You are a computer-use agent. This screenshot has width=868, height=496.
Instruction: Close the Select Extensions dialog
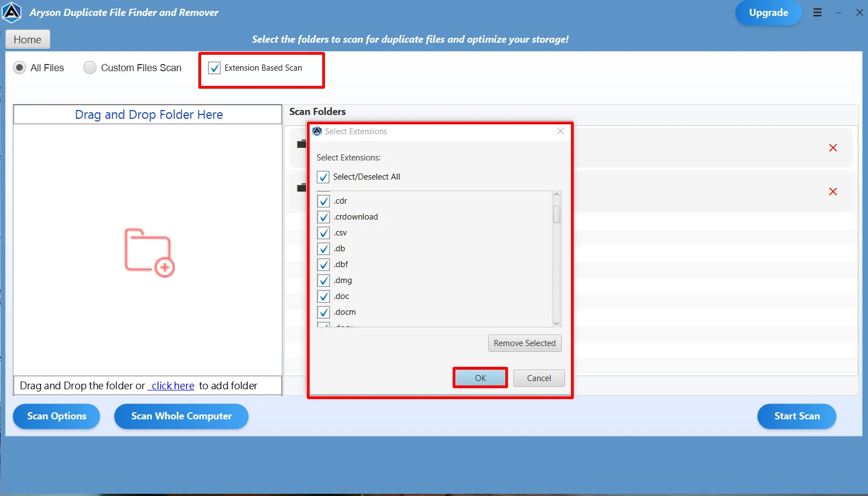[560, 131]
